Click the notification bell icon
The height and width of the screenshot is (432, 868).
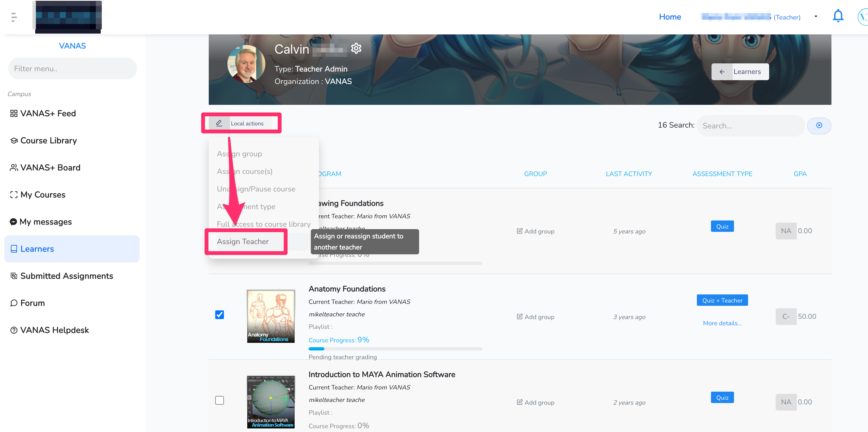(838, 16)
